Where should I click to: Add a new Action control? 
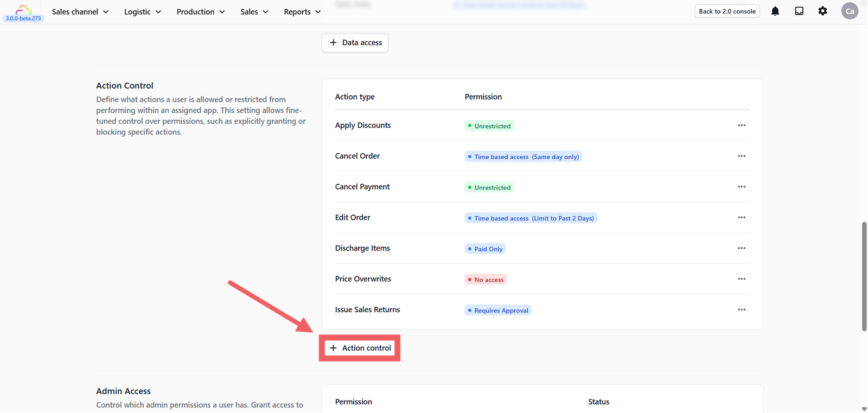tap(360, 349)
